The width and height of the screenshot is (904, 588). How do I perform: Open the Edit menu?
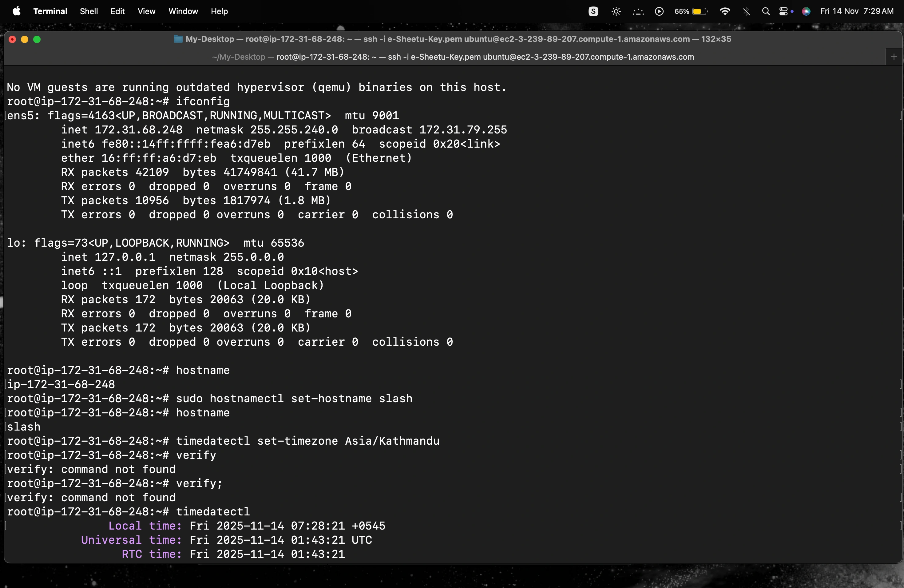tap(117, 11)
